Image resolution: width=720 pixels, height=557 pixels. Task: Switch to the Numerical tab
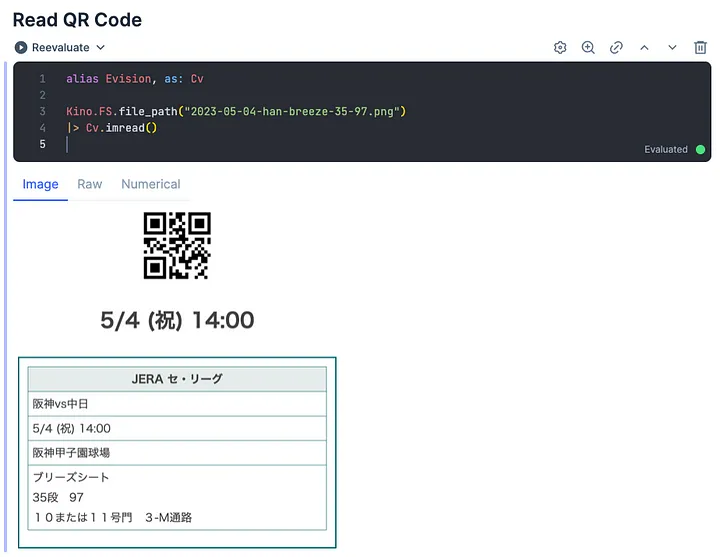(x=151, y=184)
